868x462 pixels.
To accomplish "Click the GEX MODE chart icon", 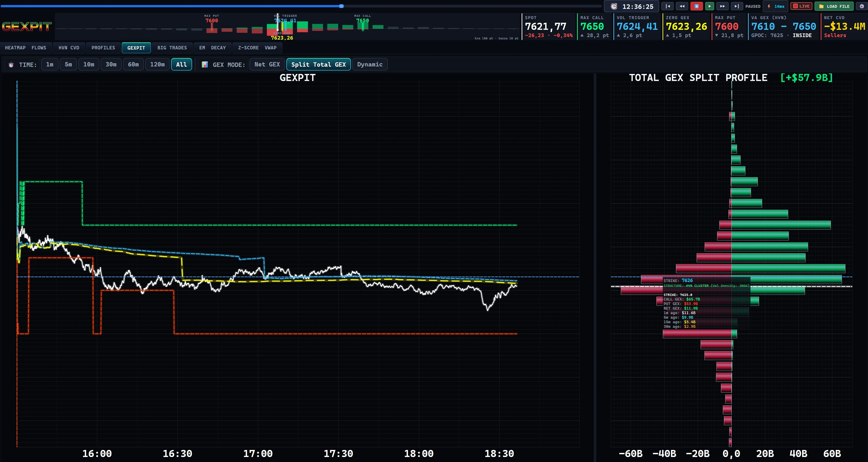I will coord(205,64).
